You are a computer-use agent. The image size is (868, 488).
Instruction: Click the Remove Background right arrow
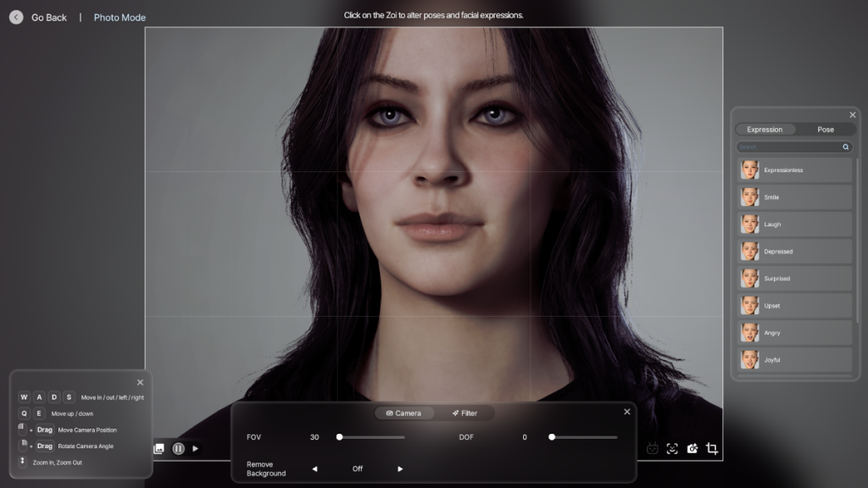399,468
